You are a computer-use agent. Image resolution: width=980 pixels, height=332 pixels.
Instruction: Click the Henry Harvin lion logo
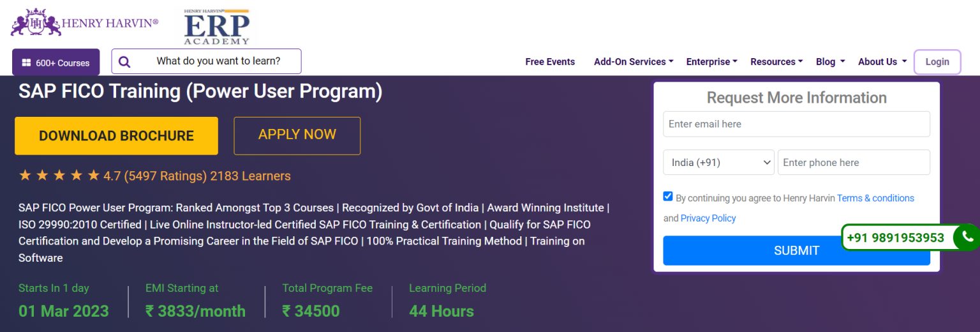(36, 23)
